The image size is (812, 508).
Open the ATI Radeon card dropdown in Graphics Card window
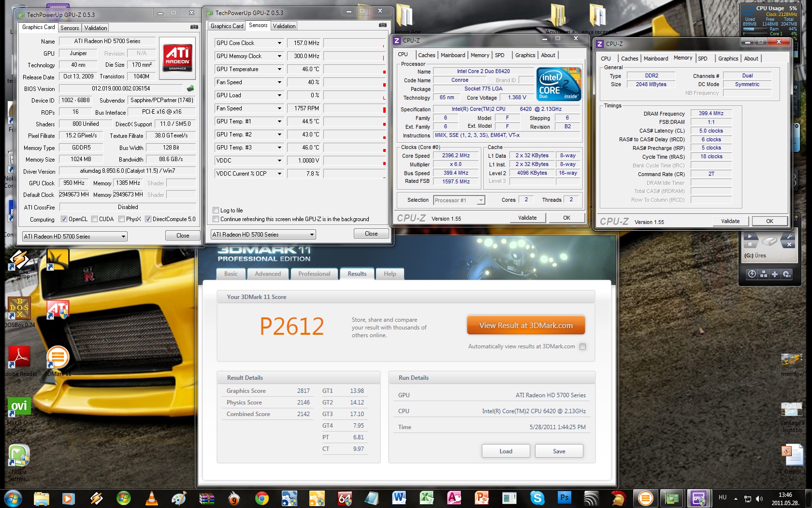tap(75, 236)
